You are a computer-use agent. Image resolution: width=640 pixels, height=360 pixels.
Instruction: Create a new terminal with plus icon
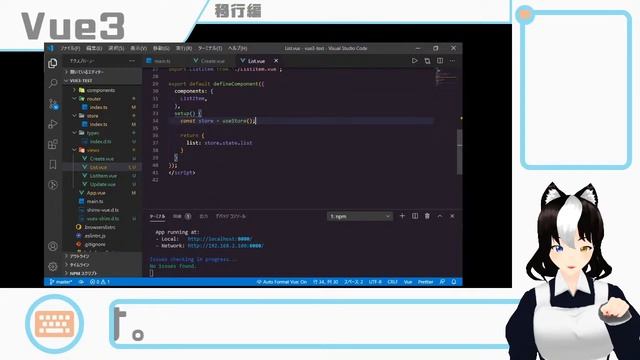pyautogui.click(x=402, y=216)
